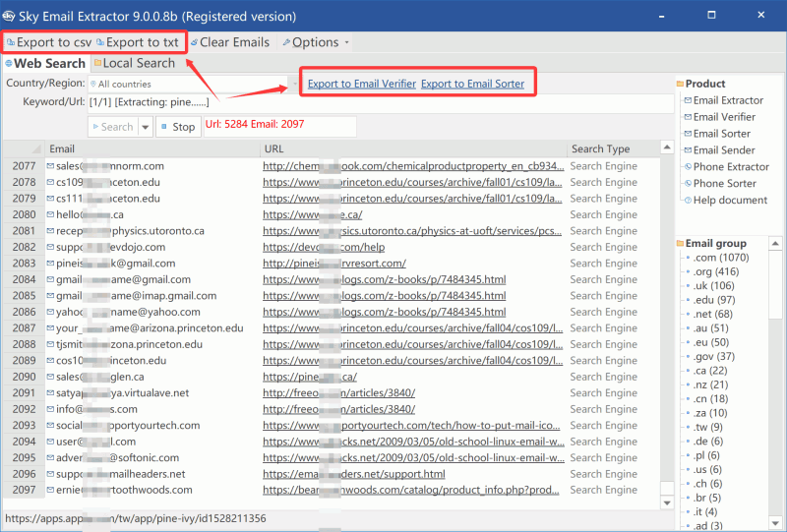
Task: Stop the current extraction
Action: point(178,127)
